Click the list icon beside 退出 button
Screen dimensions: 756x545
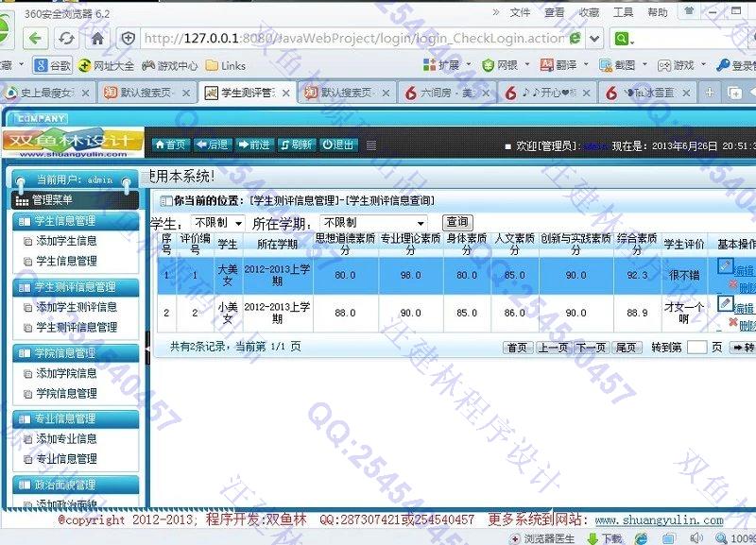coord(371,145)
